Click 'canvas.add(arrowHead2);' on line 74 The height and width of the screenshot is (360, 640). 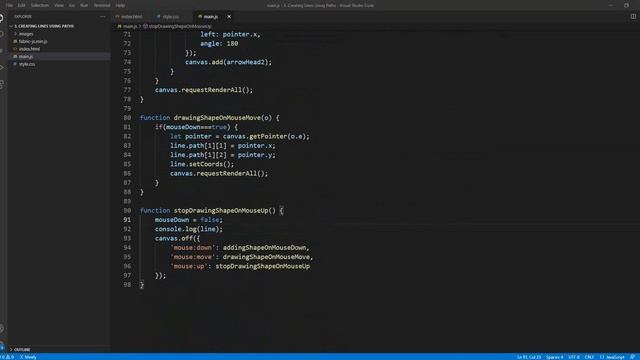tap(228, 62)
